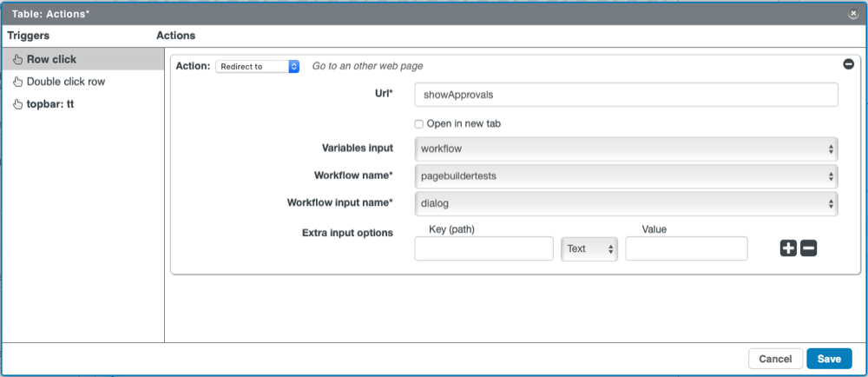Click the Double click row hand icon

click(x=17, y=82)
